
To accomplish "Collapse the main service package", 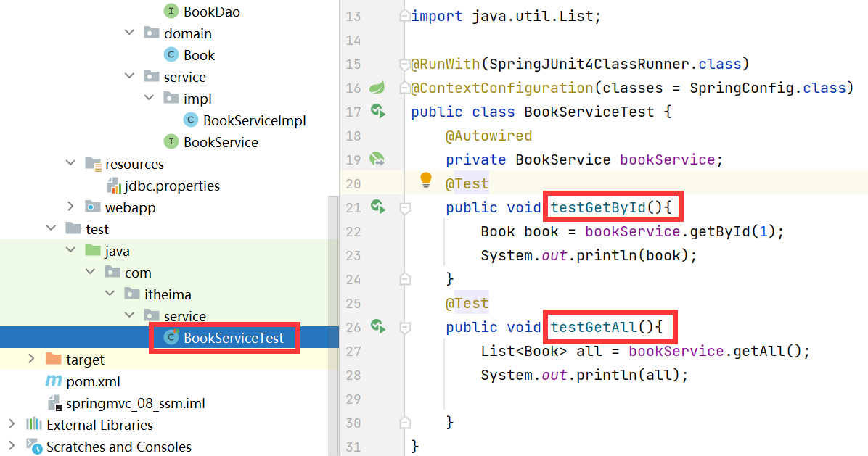I will point(129,76).
